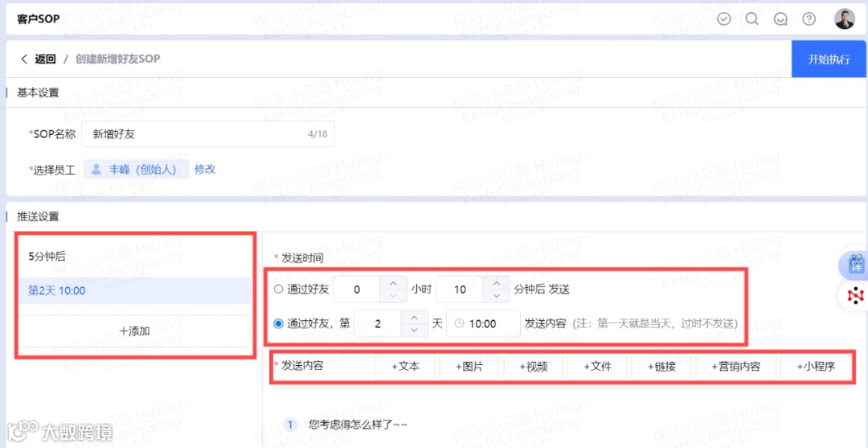Click the 客户SOP page title
Screen dimensions: 868x448
coord(39,19)
